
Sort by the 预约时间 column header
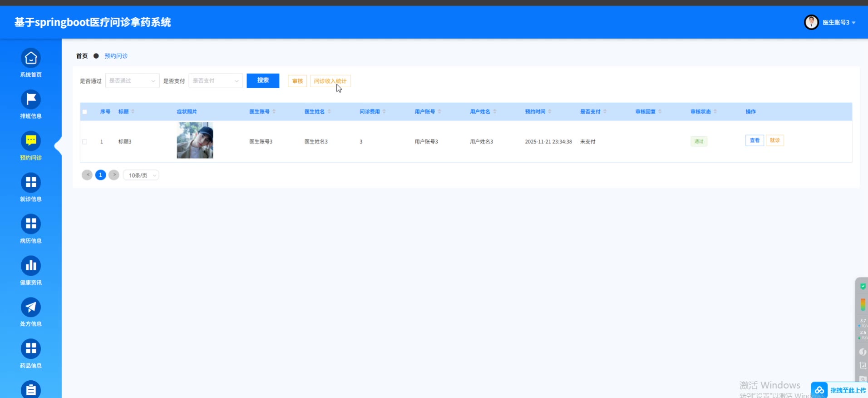[x=535, y=112]
